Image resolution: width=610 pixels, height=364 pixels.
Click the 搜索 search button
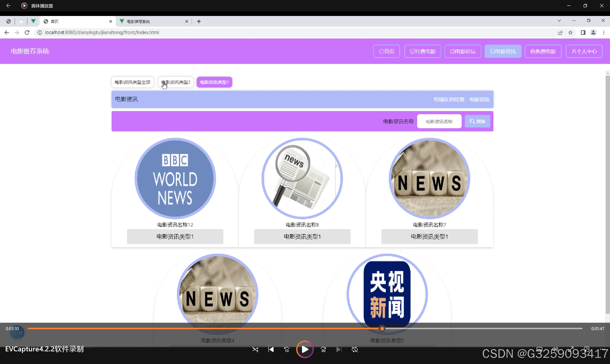(477, 121)
